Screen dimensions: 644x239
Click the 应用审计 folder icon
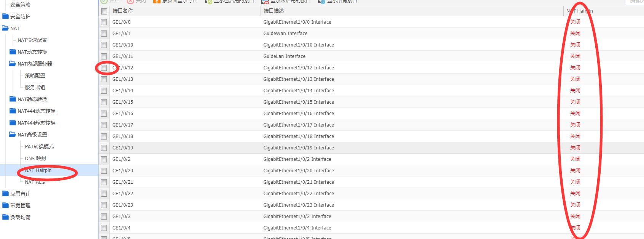tap(5, 194)
